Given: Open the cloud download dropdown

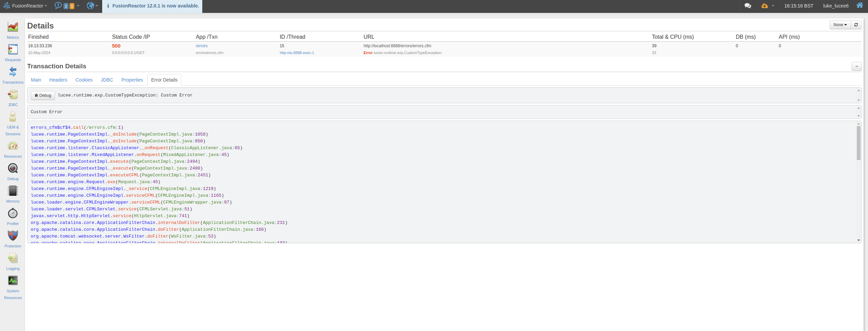Looking at the screenshot, I should [767, 6].
